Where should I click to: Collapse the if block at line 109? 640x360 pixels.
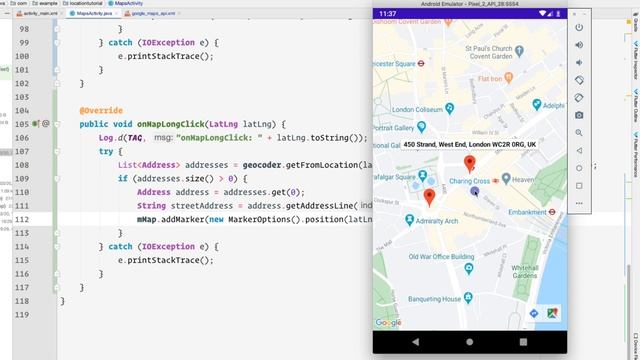[57, 179]
